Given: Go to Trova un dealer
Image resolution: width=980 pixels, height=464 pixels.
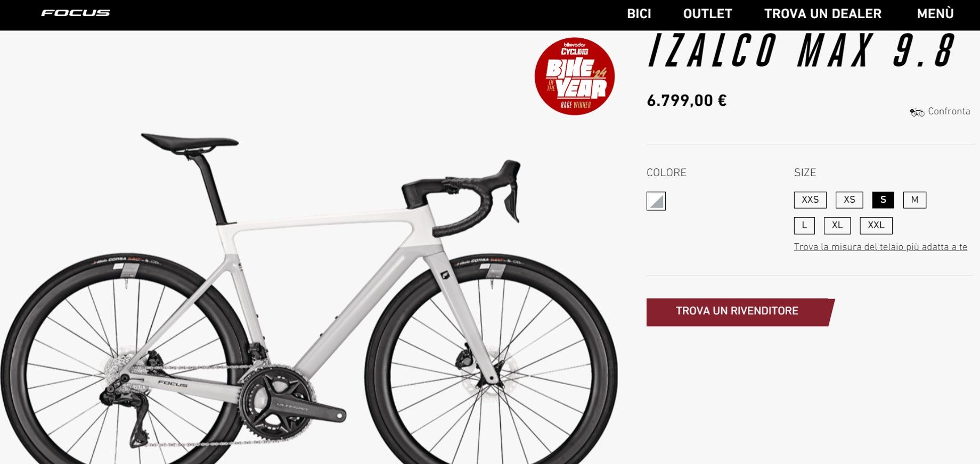Looking at the screenshot, I should tap(823, 14).
